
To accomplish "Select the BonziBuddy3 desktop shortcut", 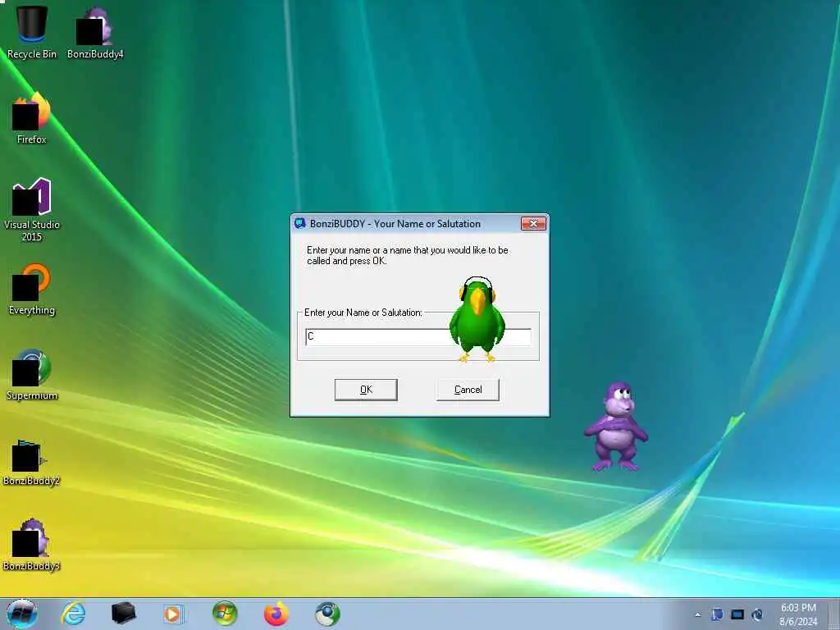I will (x=32, y=545).
